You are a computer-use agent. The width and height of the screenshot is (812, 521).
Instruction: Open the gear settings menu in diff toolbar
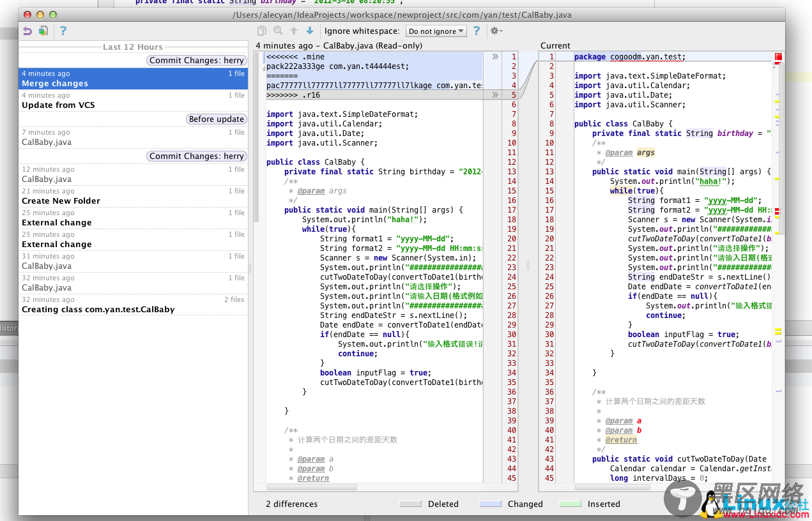pyautogui.click(x=496, y=31)
